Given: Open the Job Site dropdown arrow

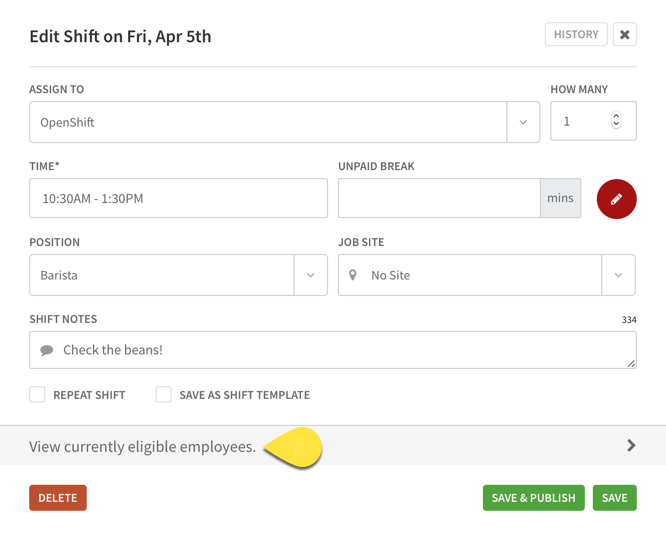Looking at the screenshot, I should pos(618,275).
